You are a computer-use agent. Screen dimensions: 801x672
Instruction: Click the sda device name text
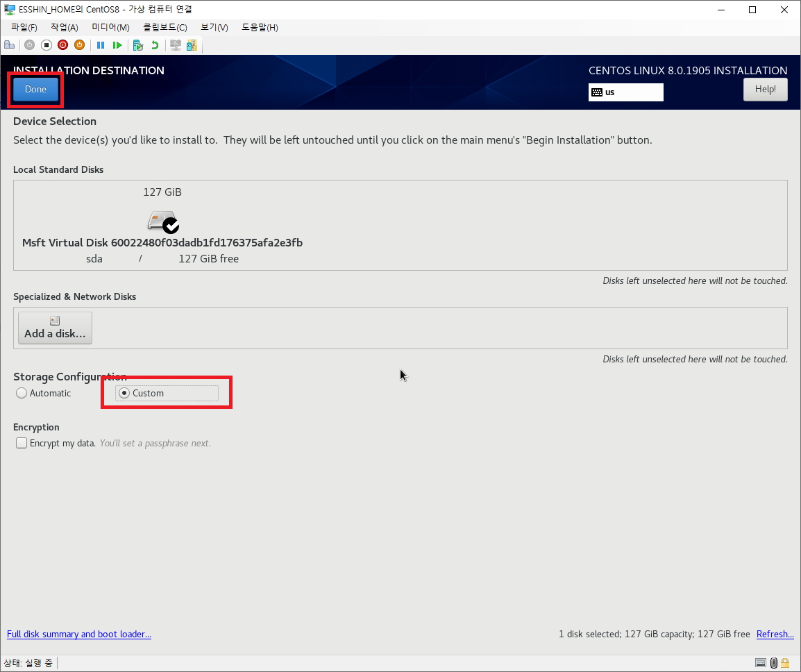(94, 258)
